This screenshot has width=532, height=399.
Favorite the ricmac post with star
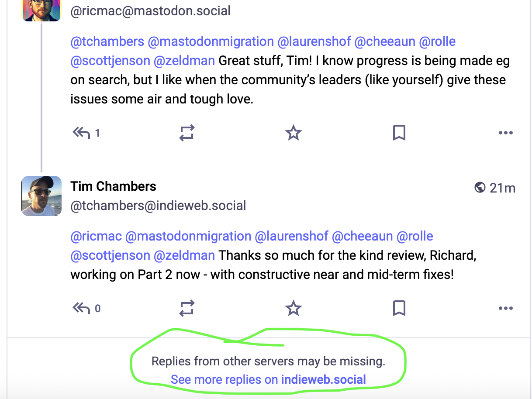(x=294, y=133)
